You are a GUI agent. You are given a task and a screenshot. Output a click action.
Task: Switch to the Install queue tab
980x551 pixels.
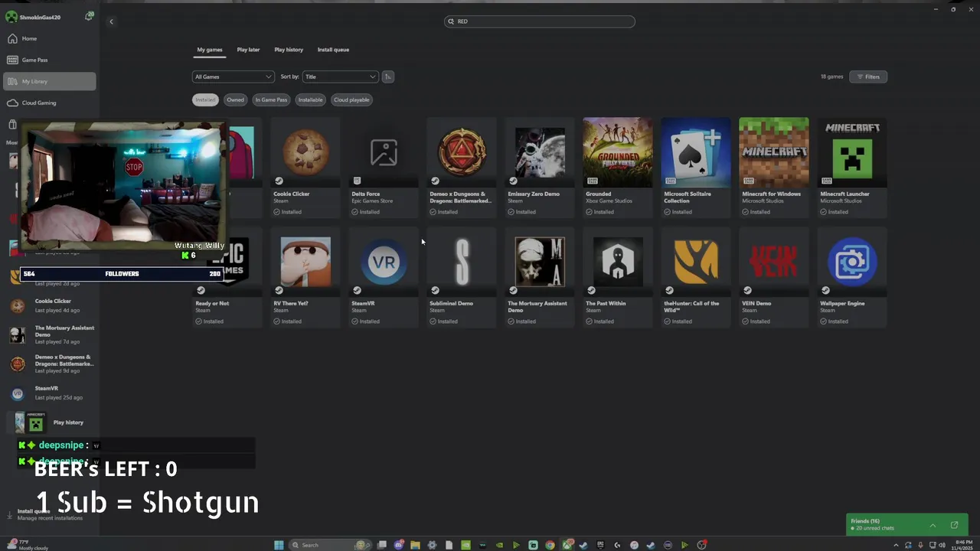333,50
